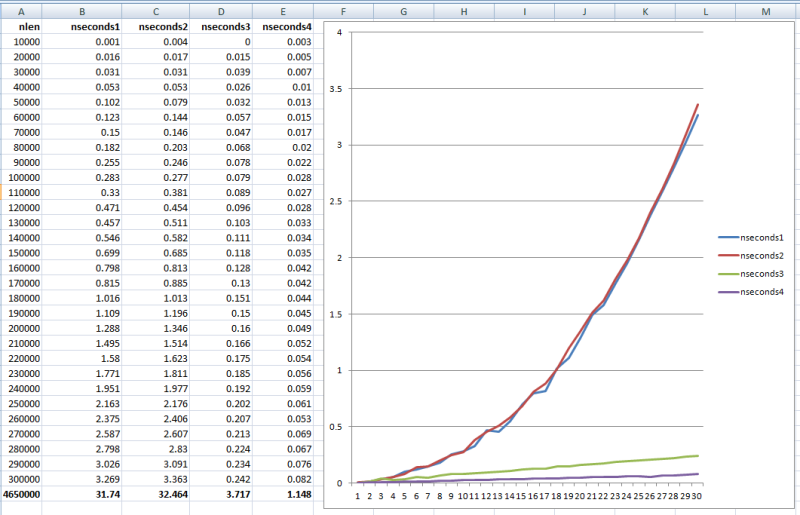The width and height of the screenshot is (800, 515).
Task: Click cell with value 3.363
Action: (156, 479)
